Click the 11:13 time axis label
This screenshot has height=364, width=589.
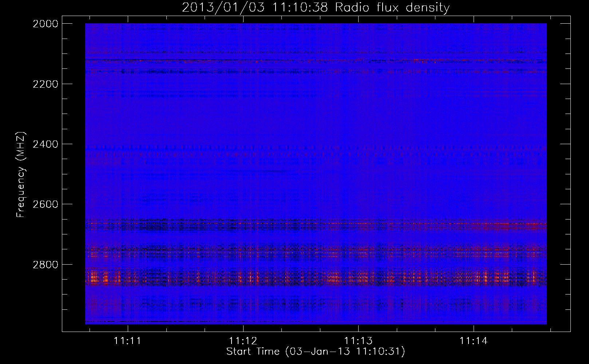[x=359, y=341]
